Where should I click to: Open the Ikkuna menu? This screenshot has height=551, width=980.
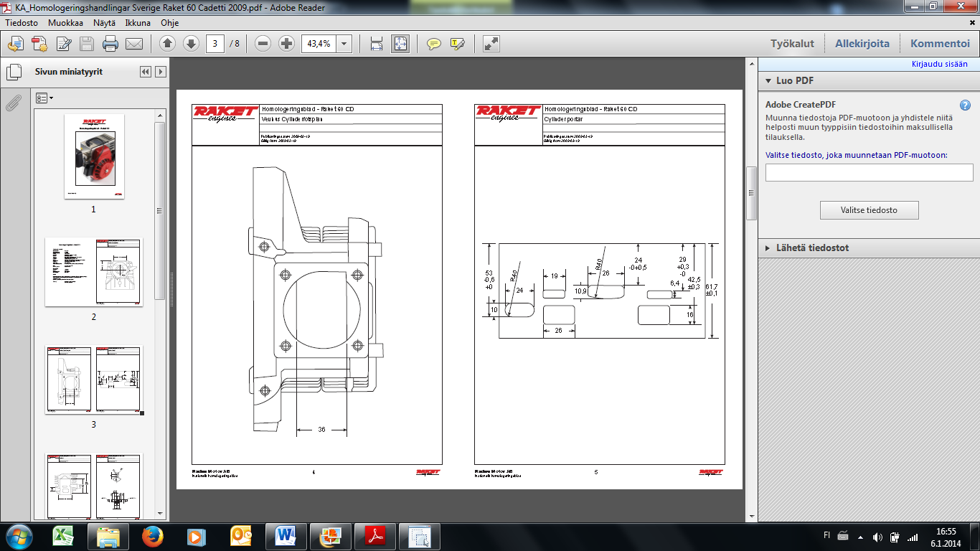point(138,22)
